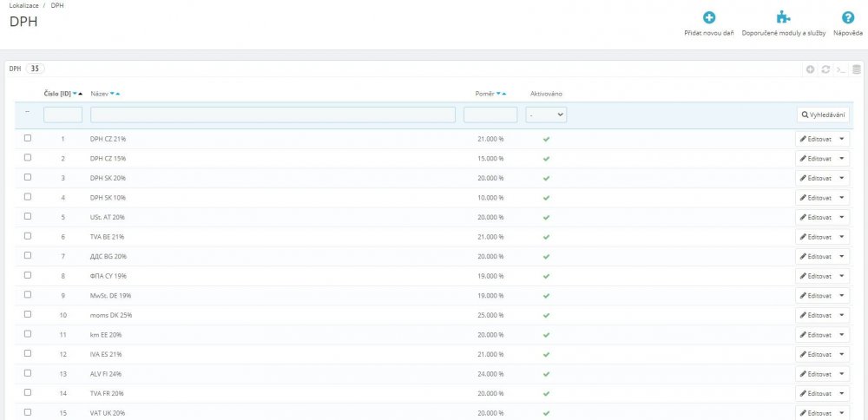Open Doporučené moduly a služby puzzle icon
Viewport: 868px width, 420px height.
783,17
